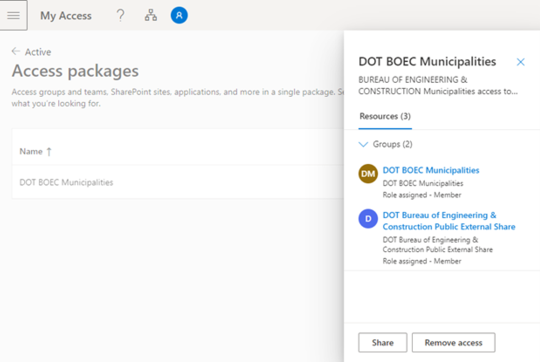Open the hamburger navigation menu

tap(13, 15)
